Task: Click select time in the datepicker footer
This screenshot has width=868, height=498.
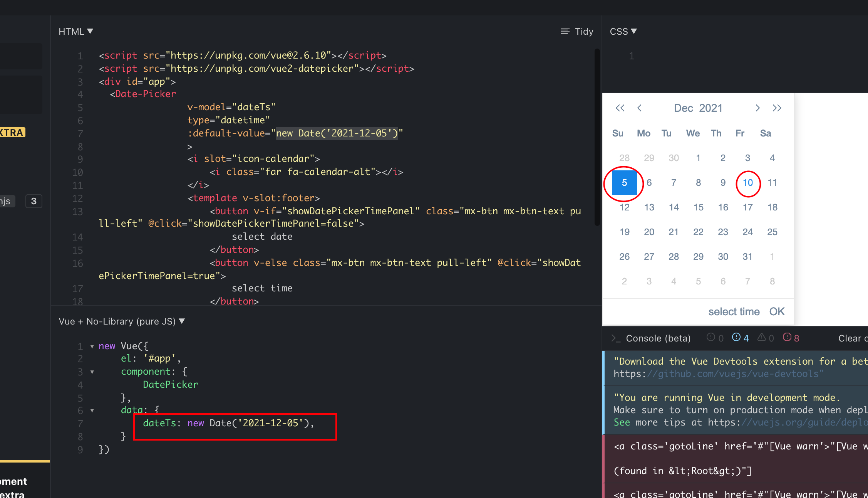Action: point(734,311)
